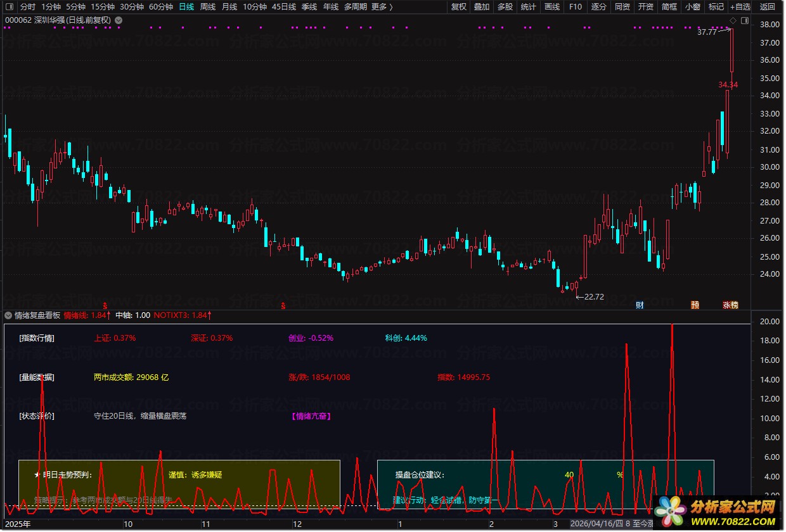Click the red S marker near October
Image resolution: width=786 pixels, height=532 pixels.
coord(105,305)
